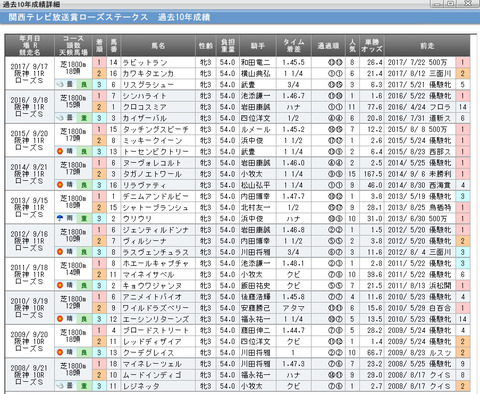Image resolution: width=480 pixels, height=394 pixels.
Task: Click the odds value 167.5
Action: coord(373,174)
